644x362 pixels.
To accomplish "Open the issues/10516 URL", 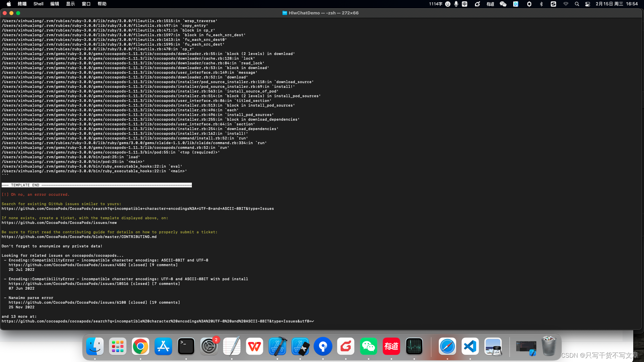I will [x=68, y=284].
